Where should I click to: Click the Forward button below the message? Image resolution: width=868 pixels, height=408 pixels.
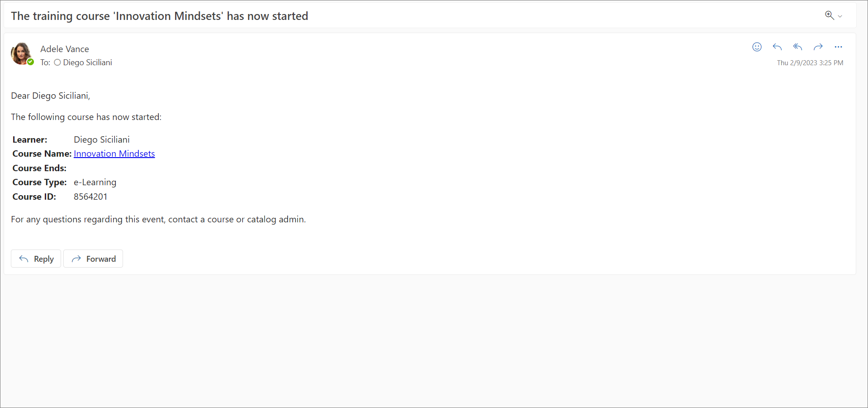[93, 259]
